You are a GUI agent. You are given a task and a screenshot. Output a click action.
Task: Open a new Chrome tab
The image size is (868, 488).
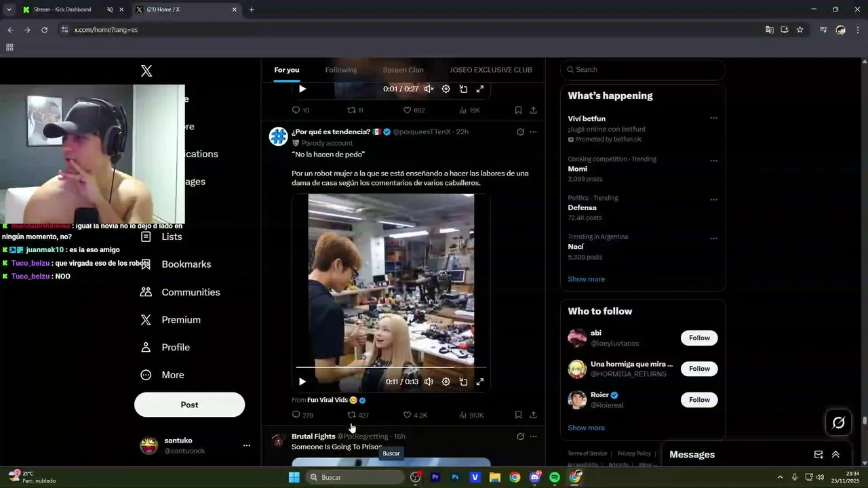[x=252, y=9]
